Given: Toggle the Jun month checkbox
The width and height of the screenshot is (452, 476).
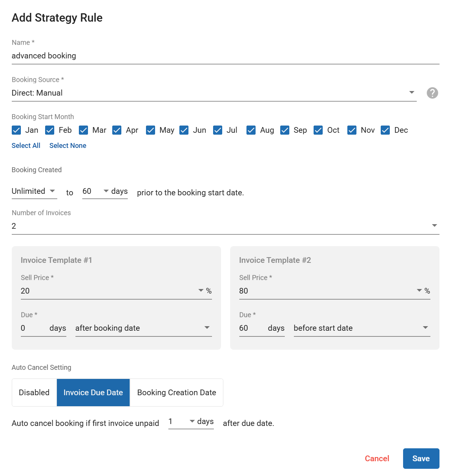Looking at the screenshot, I should 184,130.
